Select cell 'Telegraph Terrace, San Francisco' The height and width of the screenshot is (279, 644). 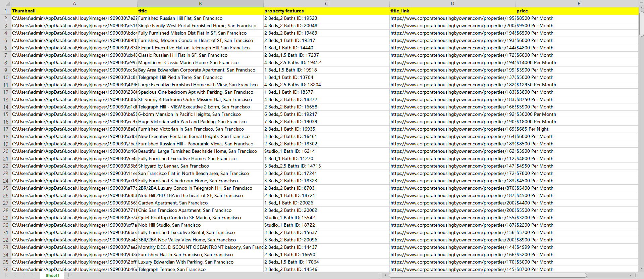point(200,269)
